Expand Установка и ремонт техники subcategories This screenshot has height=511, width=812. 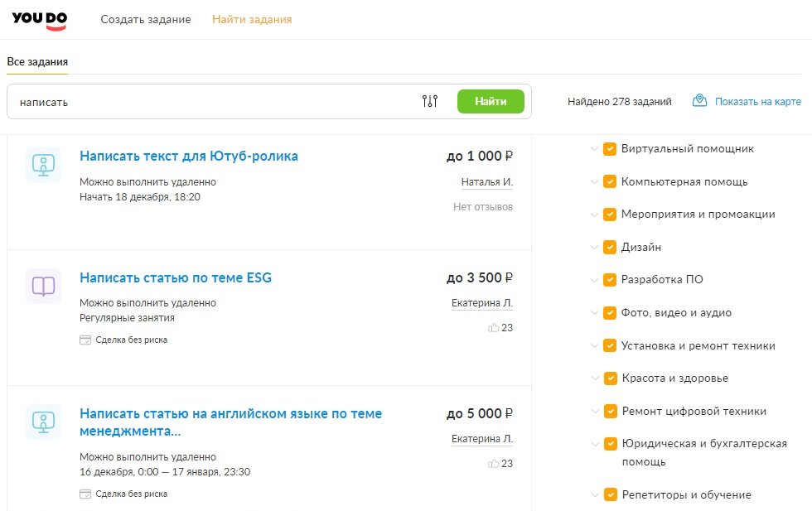[x=595, y=345]
